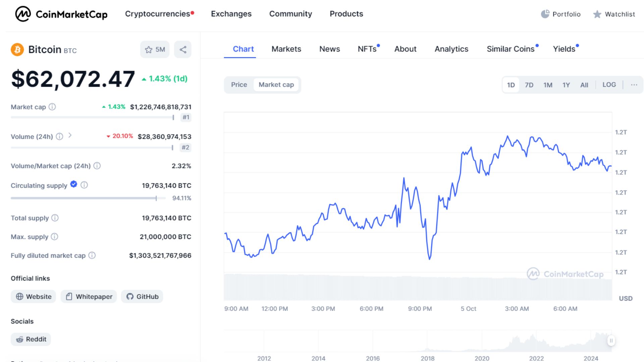The width and height of the screenshot is (644, 362).
Task: Open Bitcoin's official Website
Action: 33,296
